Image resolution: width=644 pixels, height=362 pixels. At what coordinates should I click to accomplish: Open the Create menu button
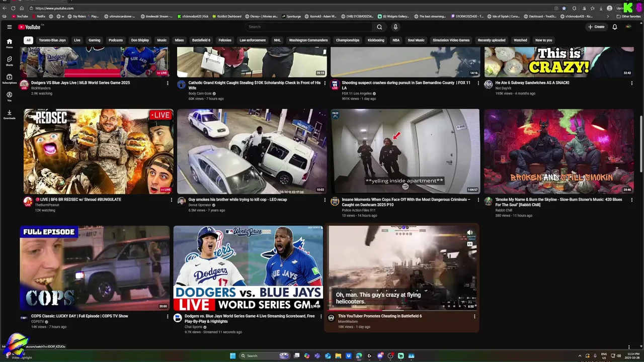click(x=596, y=27)
